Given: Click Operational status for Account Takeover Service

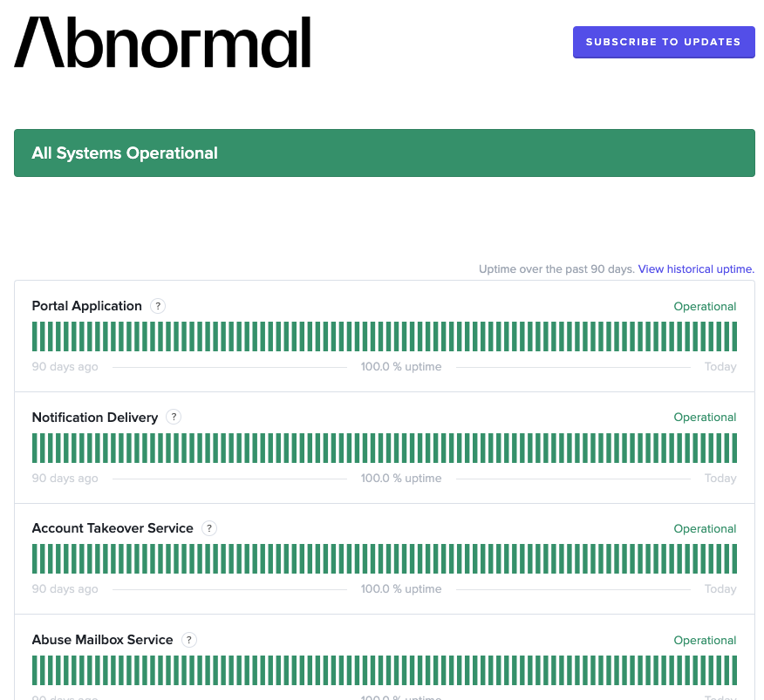Looking at the screenshot, I should [705, 528].
